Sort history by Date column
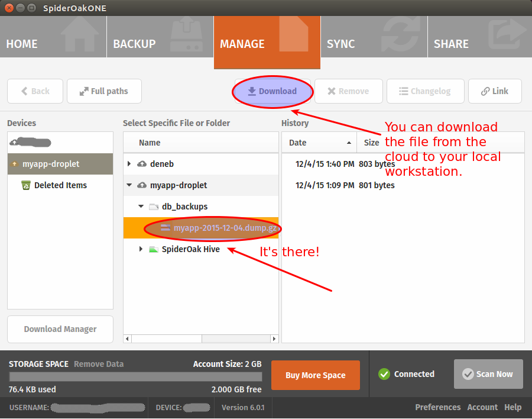The image size is (532, 419). (x=319, y=143)
